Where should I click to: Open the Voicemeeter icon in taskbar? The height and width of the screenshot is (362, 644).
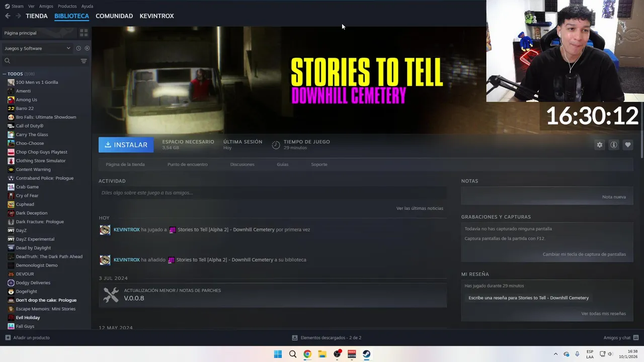pyautogui.click(x=352, y=354)
